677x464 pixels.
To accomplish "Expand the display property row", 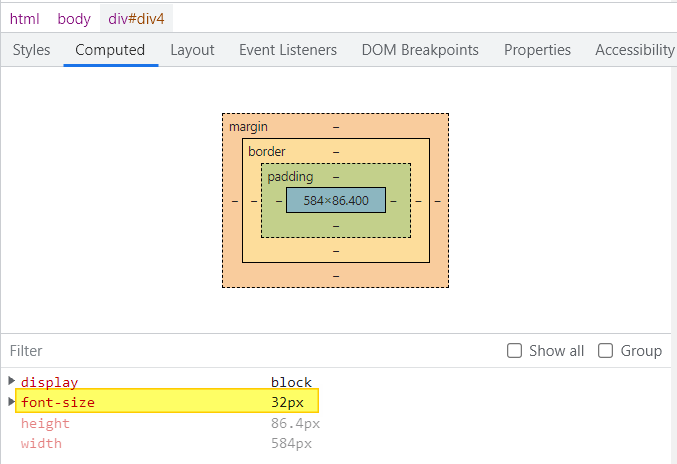I will 12,381.
